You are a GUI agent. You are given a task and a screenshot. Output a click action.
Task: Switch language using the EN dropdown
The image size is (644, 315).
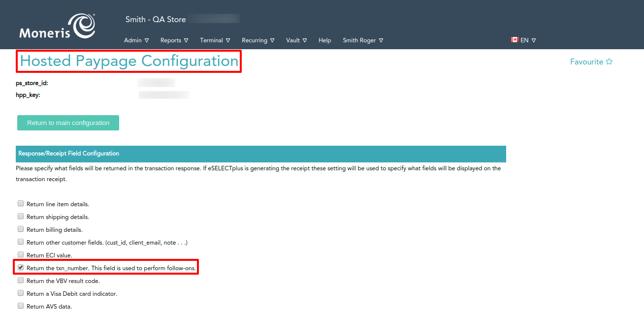coord(528,40)
